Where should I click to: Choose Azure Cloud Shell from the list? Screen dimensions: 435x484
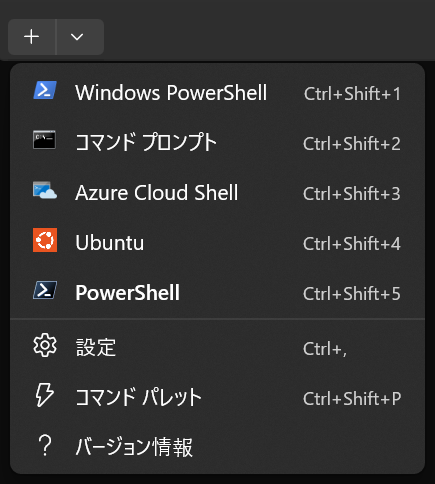[217, 193]
